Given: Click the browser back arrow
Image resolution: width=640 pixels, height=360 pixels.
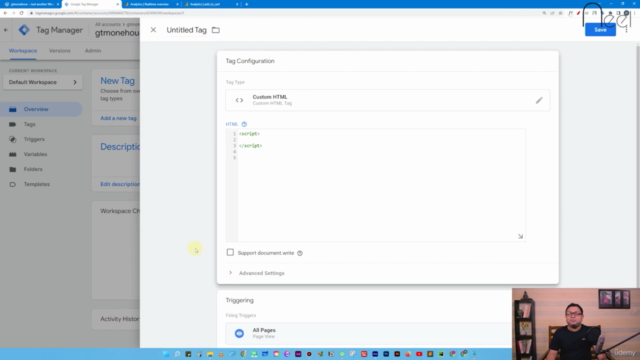Looking at the screenshot, I should [x=5, y=13].
